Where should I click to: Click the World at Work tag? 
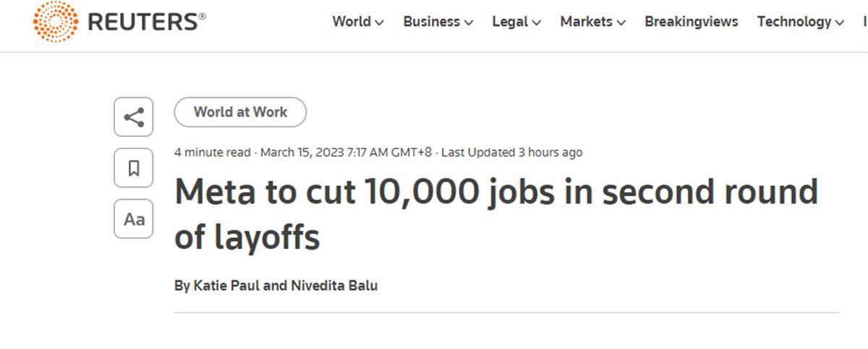coord(240,112)
